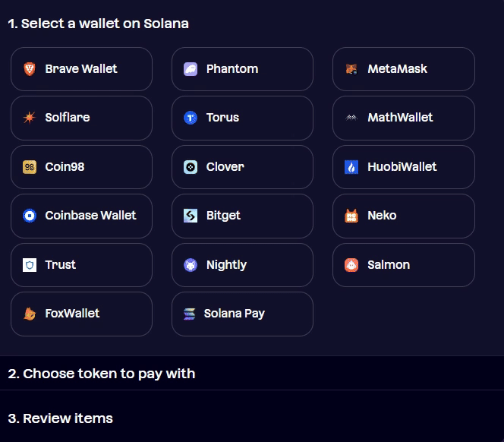Choose the MathWallet option

(x=403, y=118)
